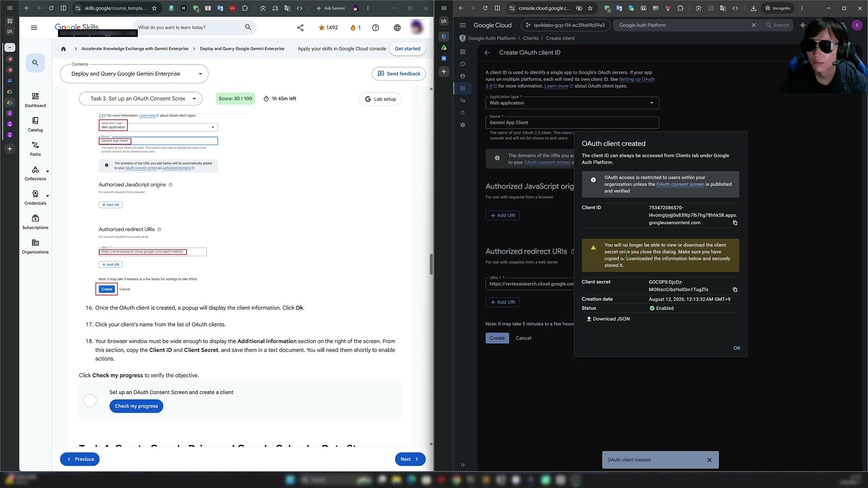
Task: Open the Skills sidebar search button
Action: click(x=35, y=63)
